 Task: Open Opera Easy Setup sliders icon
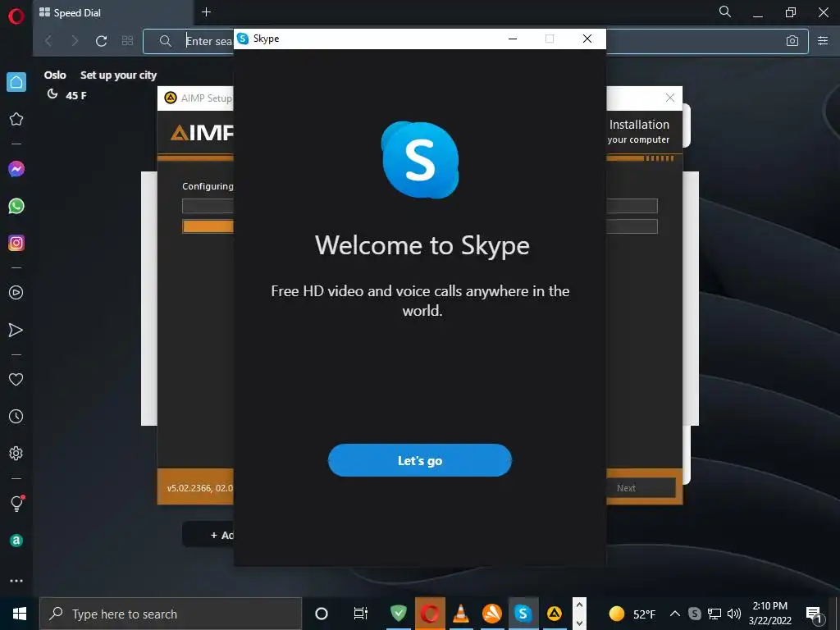pyautogui.click(x=823, y=41)
